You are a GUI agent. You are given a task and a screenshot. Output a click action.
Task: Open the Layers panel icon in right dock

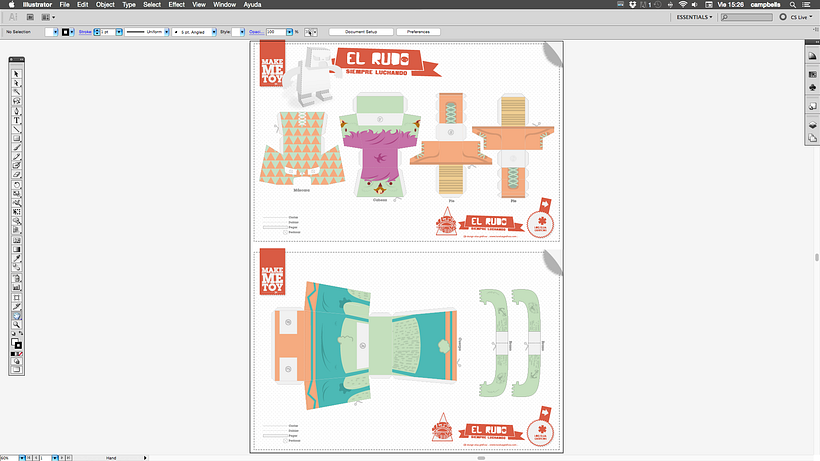pyautogui.click(x=812, y=125)
